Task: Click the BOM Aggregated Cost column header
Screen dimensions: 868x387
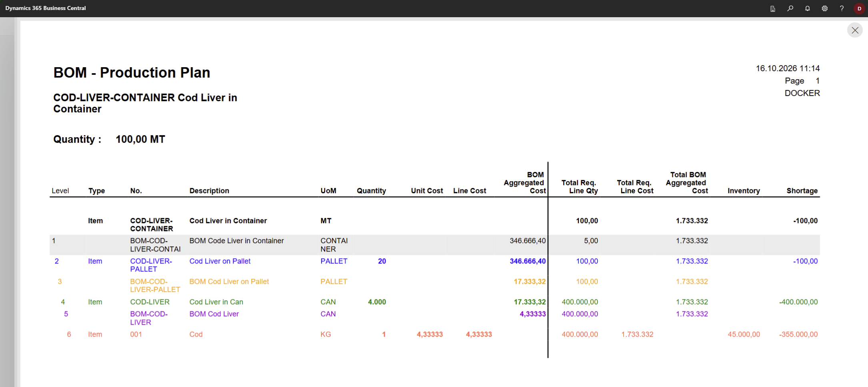Action: click(x=525, y=183)
